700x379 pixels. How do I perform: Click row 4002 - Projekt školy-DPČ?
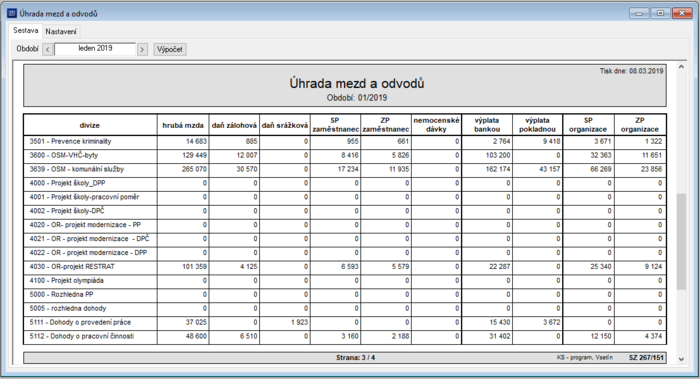click(345, 211)
